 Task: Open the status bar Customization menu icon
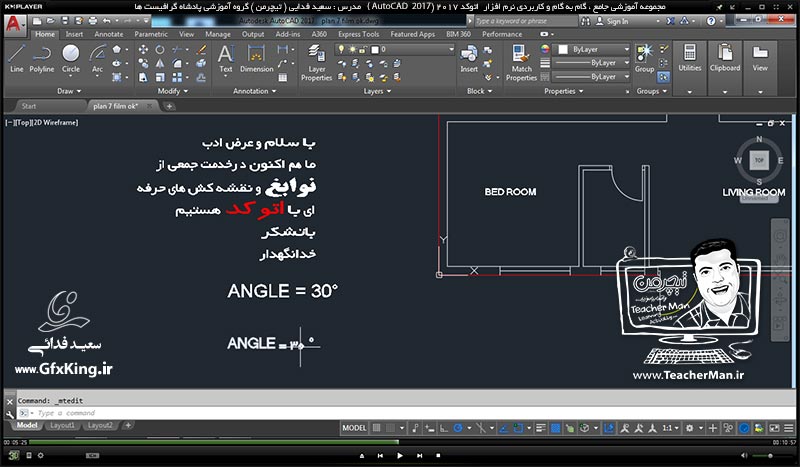[x=789, y=428]
